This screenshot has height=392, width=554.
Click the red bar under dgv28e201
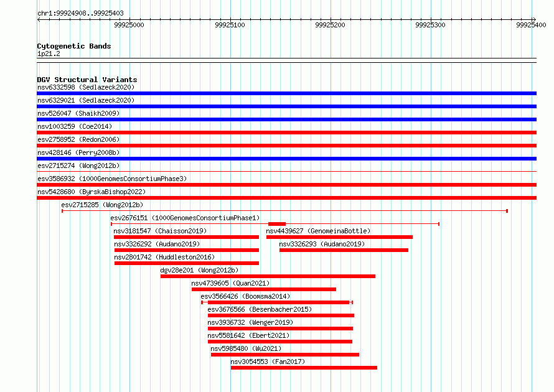tap(268, 276)
